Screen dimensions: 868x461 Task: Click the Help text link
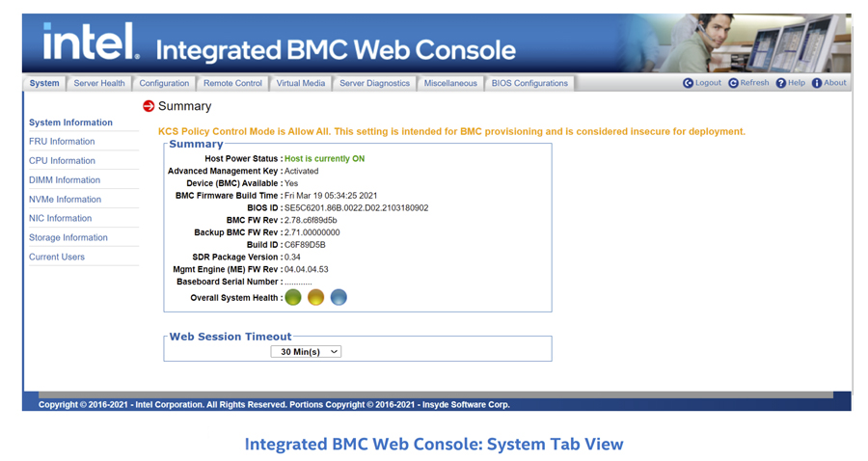tap(797, 83)
